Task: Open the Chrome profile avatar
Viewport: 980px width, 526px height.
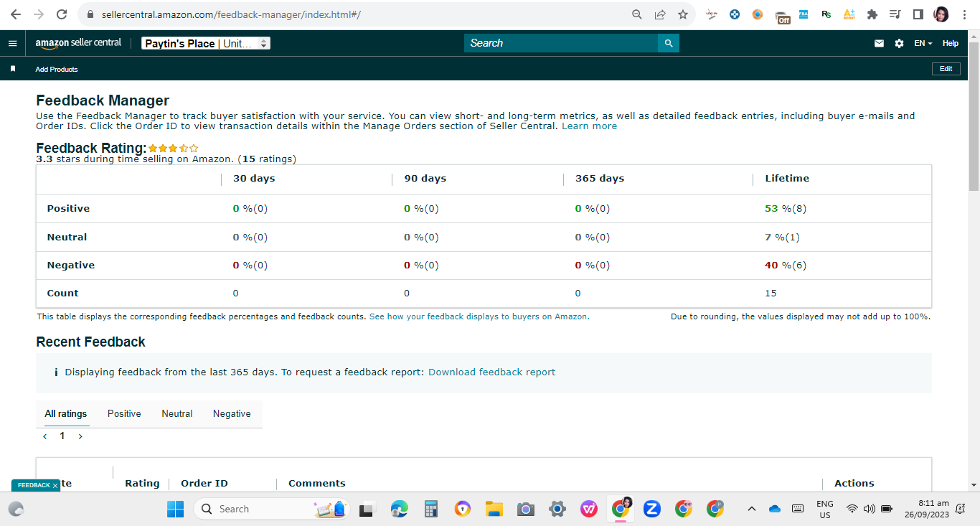Action: [x=941, y=14]
